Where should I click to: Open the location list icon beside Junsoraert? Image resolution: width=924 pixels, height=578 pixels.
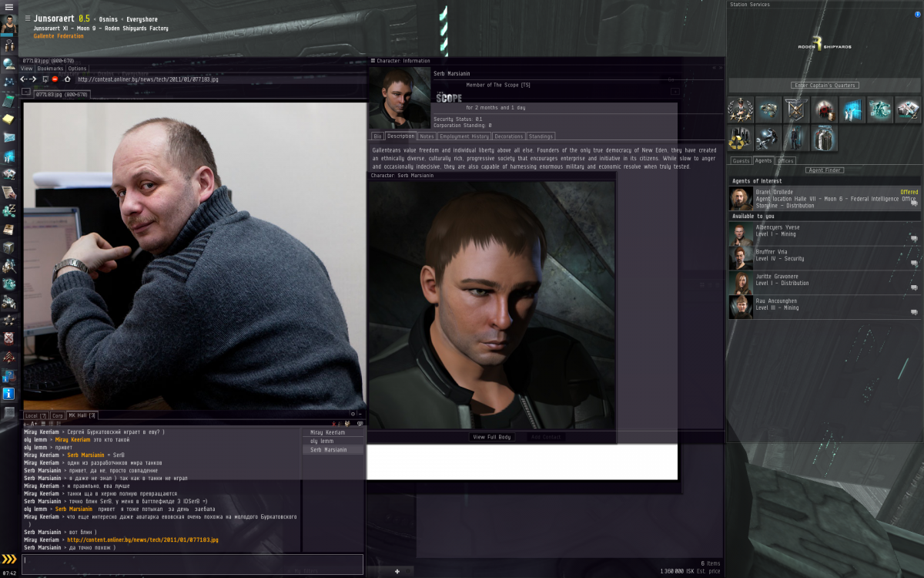[28, 18]
